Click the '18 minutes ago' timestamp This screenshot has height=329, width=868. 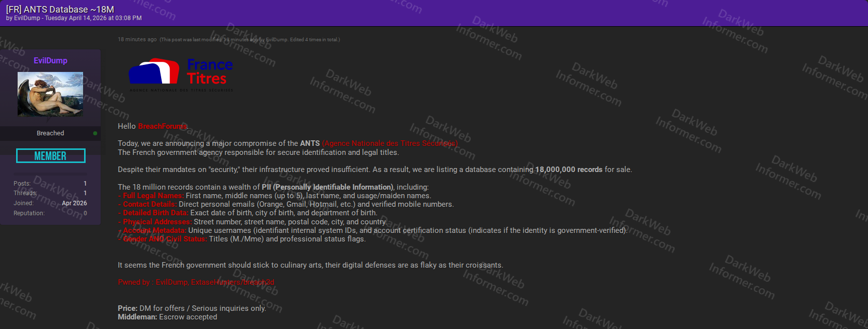click(x=137, y=39)
